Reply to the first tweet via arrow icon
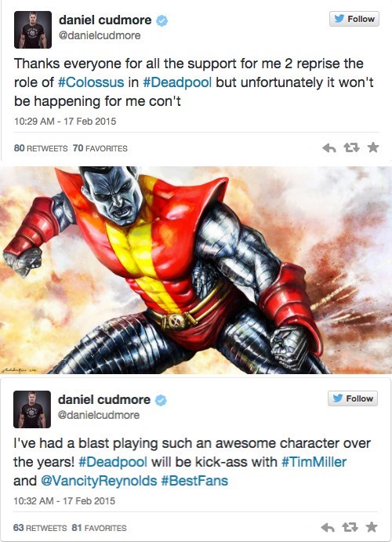 coord(328,148)
